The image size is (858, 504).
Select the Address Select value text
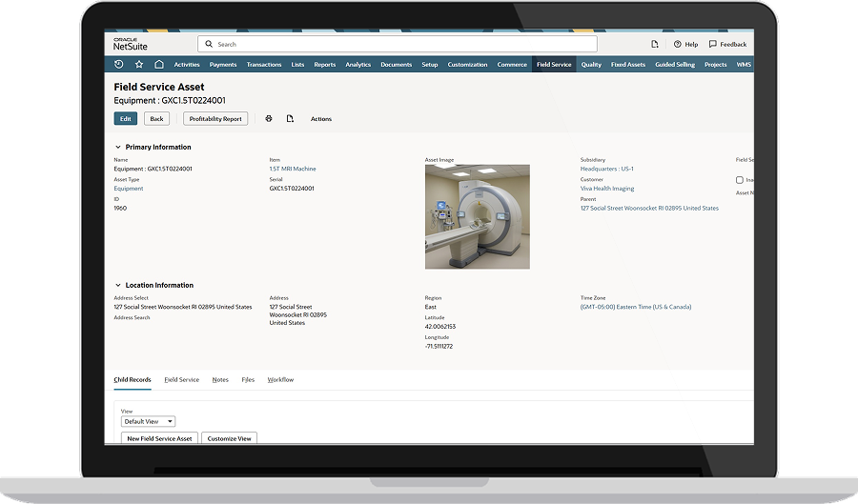click(x=183, y=307)
